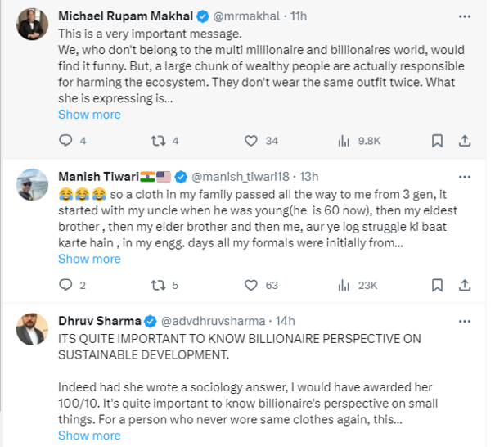
Task: View analytics for the 9.8K views tweet
Action: point(344,141)
